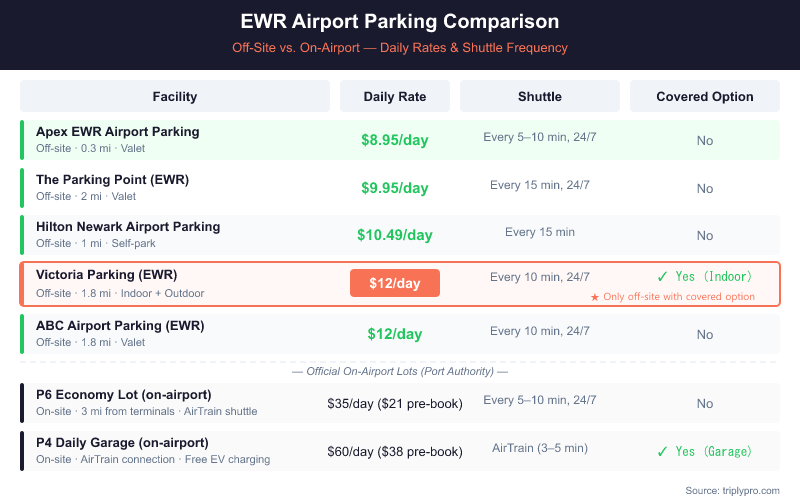Select the ABC Airport Parking (EWR) name
The height and width of the screenshot is (500, 800).
pos(120,325)
